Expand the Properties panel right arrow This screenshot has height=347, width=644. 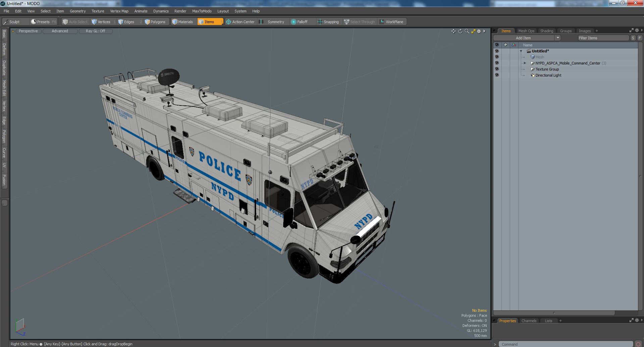(x=642, y=320)
